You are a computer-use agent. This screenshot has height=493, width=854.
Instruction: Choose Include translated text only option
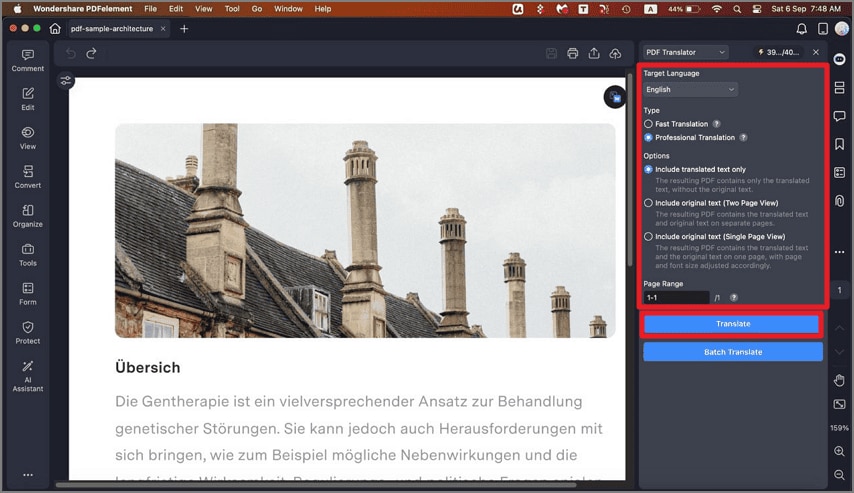(648, 169)
